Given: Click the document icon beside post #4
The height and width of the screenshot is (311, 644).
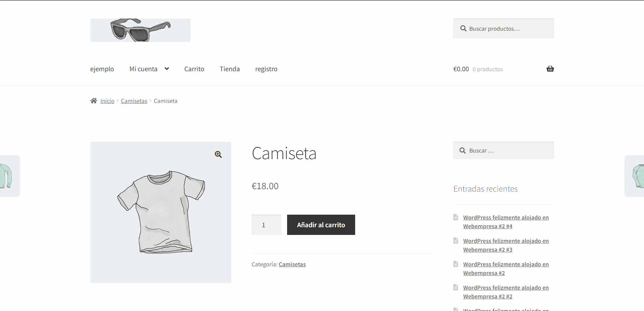Looking at the screenshot, I should click(x=456, y=217).
